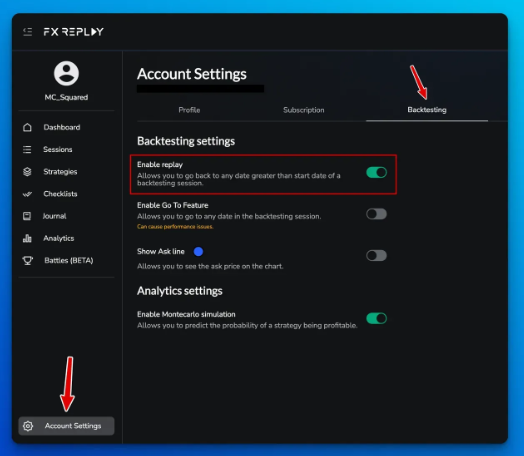Viewport: 524px width, 456px height.
Task: Click the Account Settings page title
Action: 192,74
